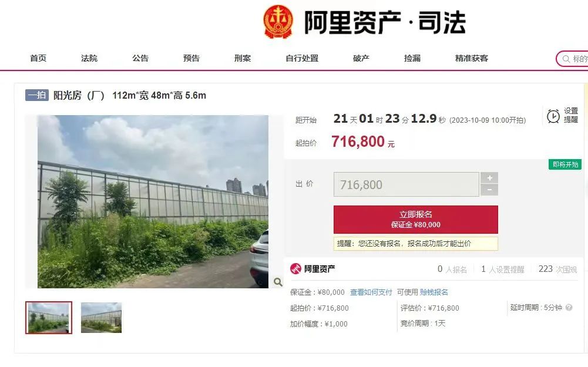Image resolution: width=588 pixels, height=367 pixels.
Task: Click the help icon next to 延时周期
Action: 569,308
